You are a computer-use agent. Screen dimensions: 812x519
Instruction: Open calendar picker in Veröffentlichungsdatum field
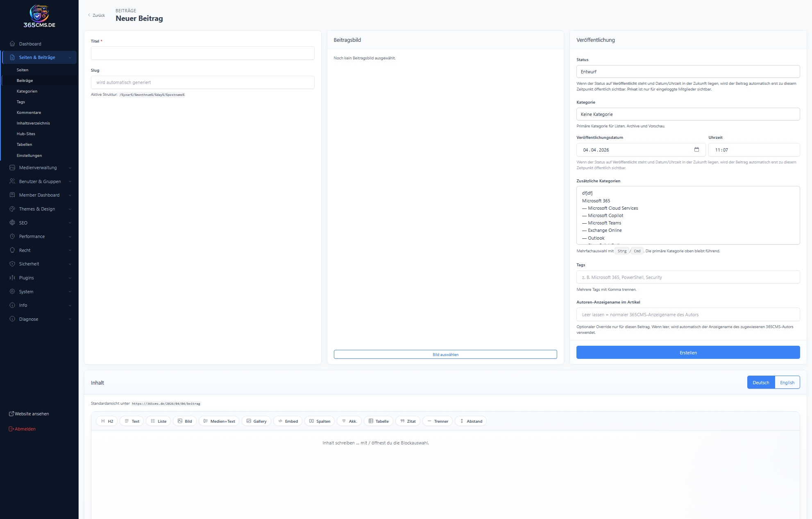coord(696,150)
